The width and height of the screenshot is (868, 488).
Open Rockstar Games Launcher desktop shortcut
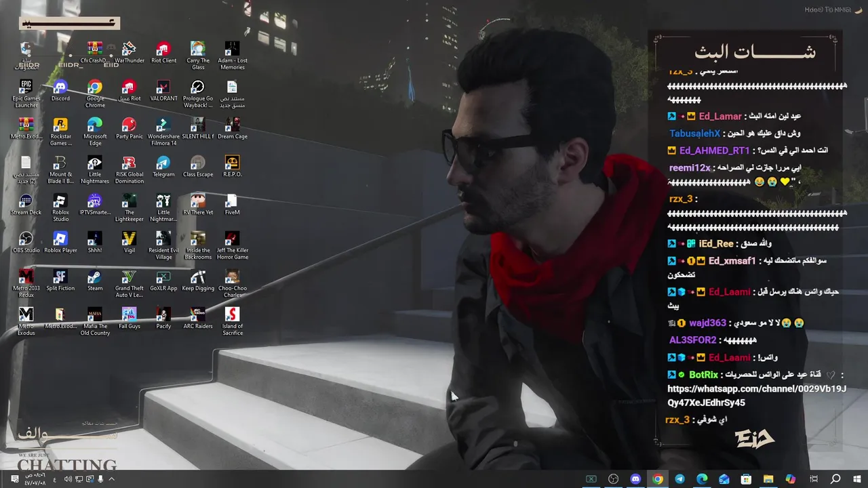click(60, 131)
